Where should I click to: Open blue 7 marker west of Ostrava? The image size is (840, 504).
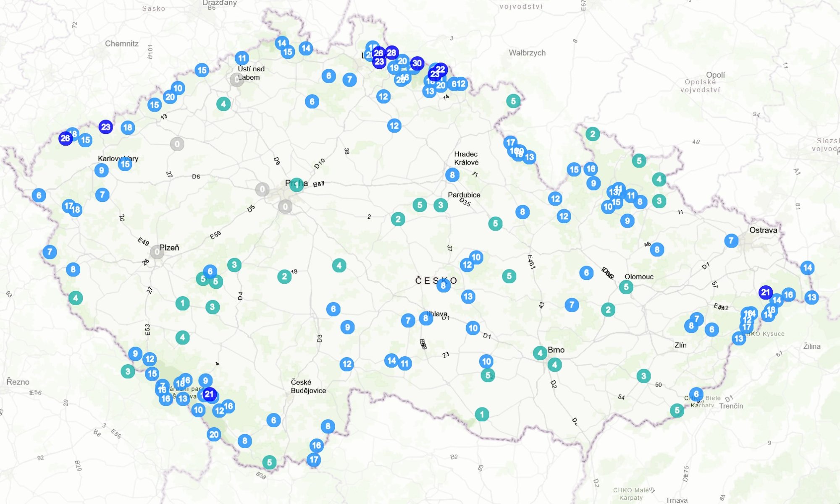point(731,240)
